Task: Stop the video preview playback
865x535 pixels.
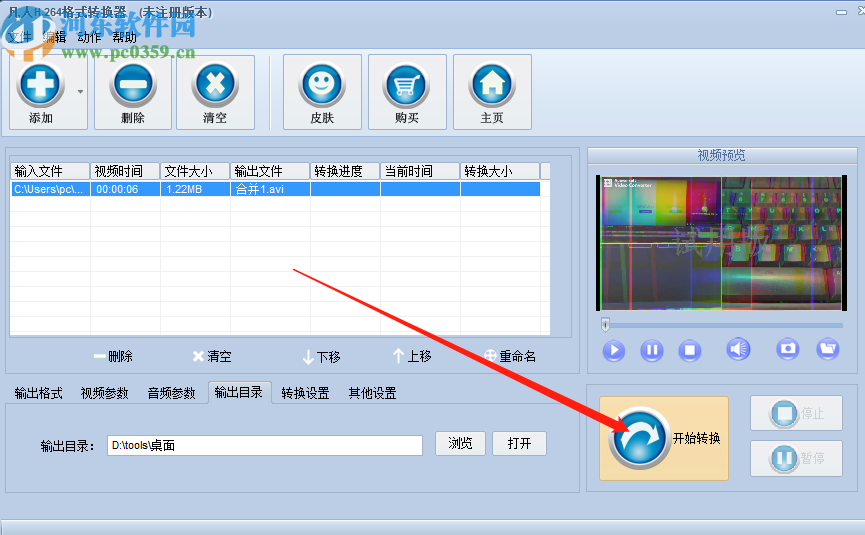Action: [x=690, y=350]
